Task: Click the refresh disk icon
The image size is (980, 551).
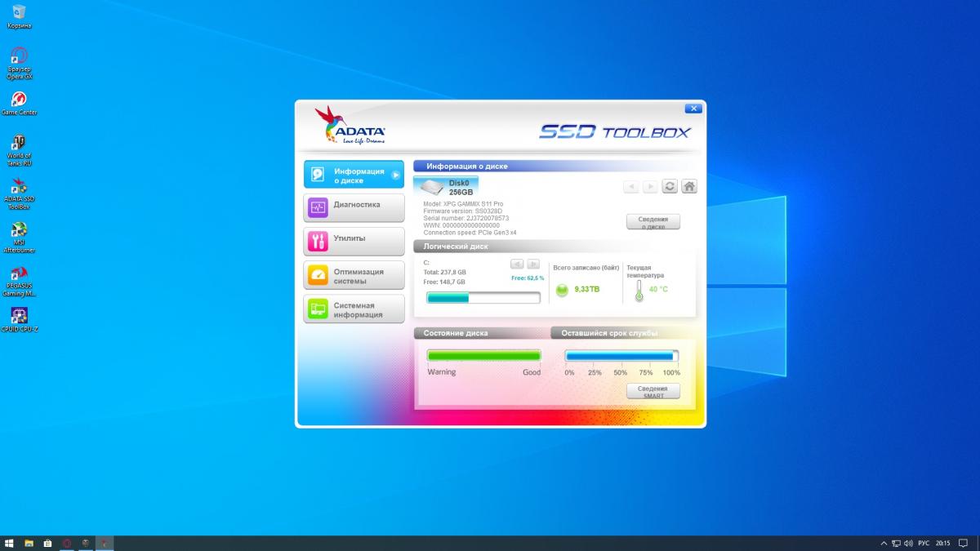Action: click(670, 187)
